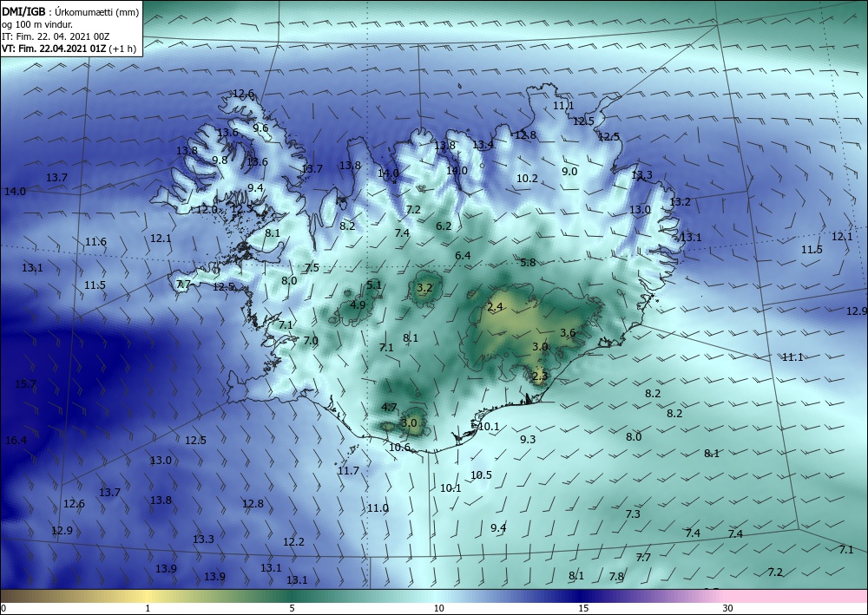
Task: Click the 12.2 value in the south-west sea
Action: point(293,541)
